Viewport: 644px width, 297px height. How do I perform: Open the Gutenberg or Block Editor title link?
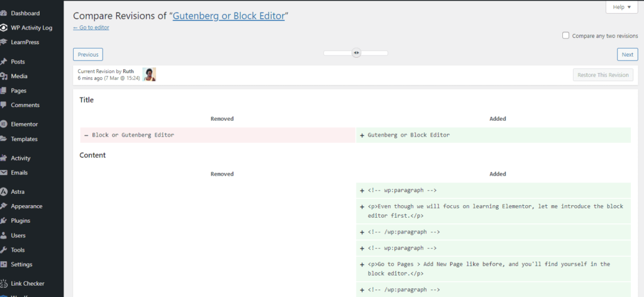[x=230, y=16]
